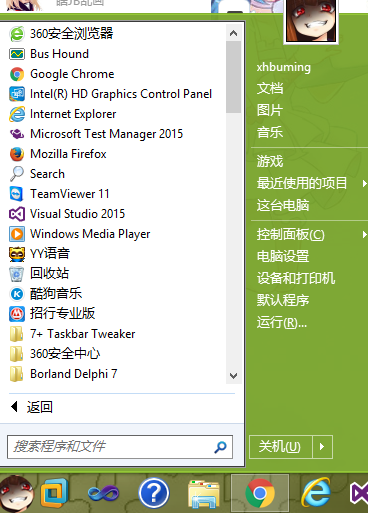Open 360安全浏览器 program icon

coord(17,34)
